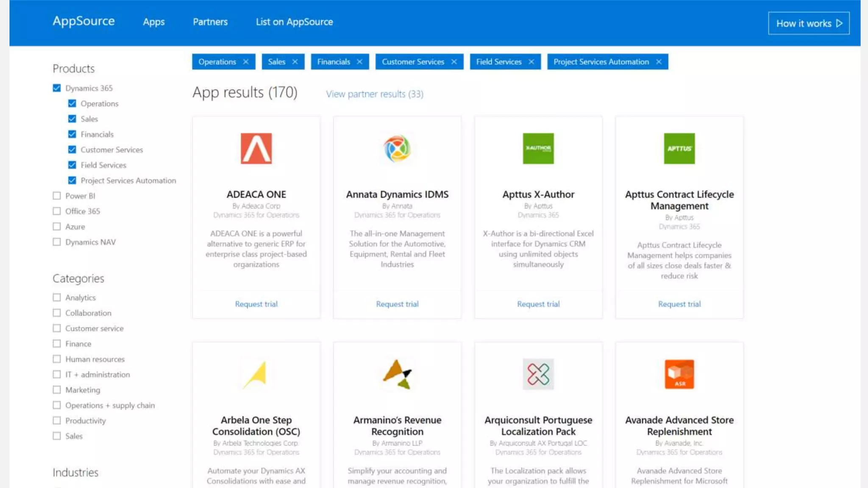Click the Avanade ASR orange icon

(x=679, y=374)
